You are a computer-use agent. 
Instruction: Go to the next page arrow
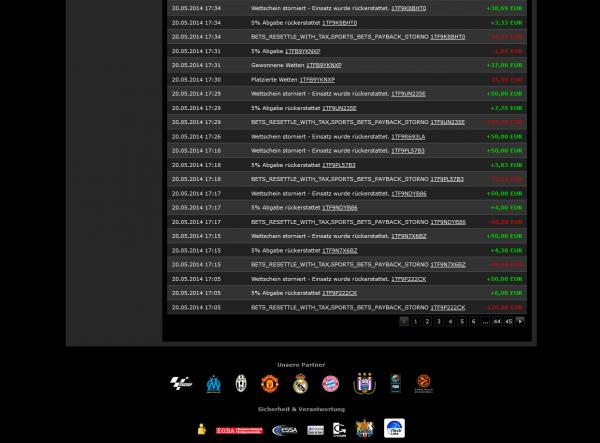[x=520, y=321]
